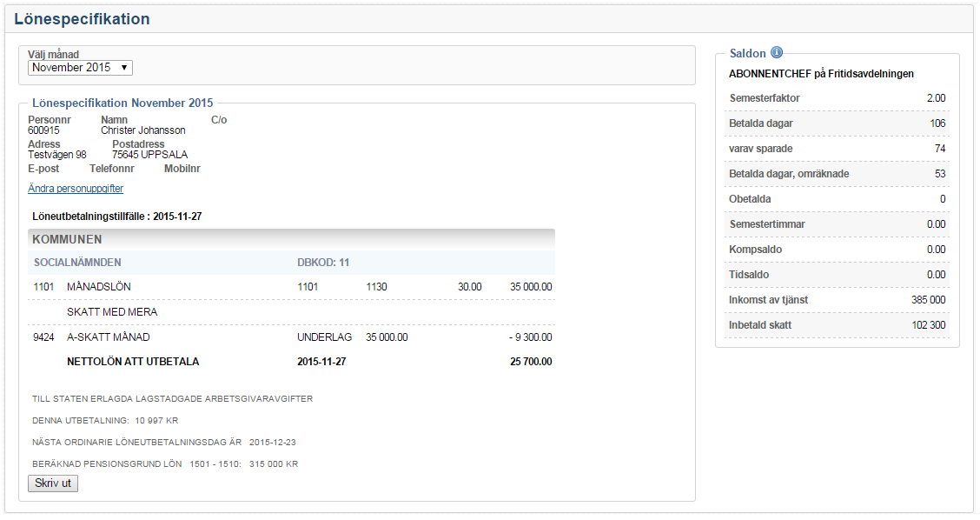The image size is (980, 520).
Task: Click the Skriv ut button
Action: tap(53, 483)
